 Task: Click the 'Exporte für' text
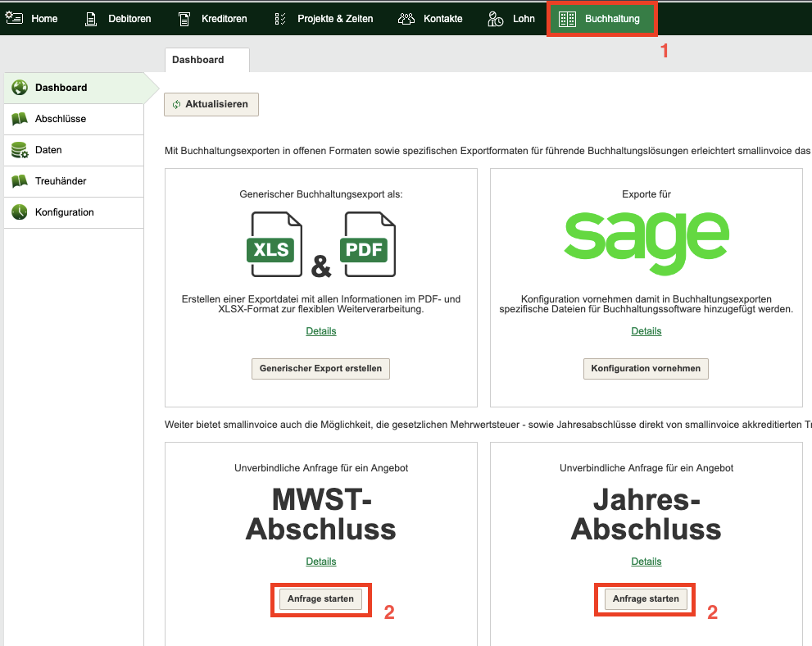pos(646,194)
